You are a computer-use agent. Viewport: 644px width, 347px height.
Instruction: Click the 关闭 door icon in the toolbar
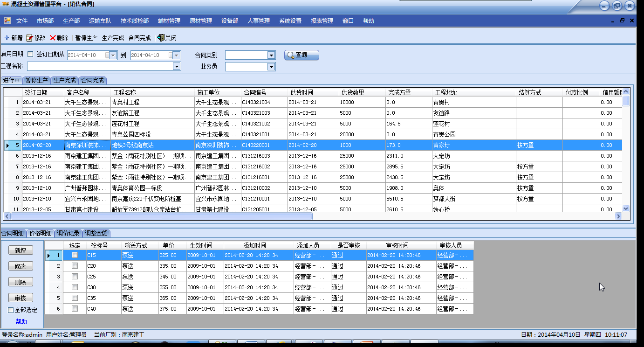tap(161, 38)
